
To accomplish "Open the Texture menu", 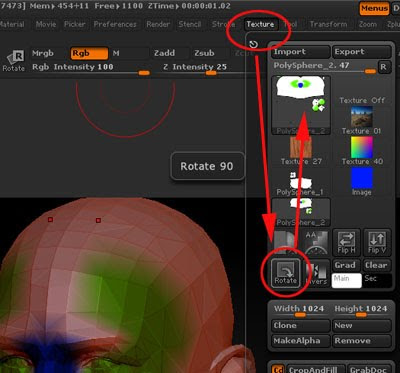I will click(260, 24).
